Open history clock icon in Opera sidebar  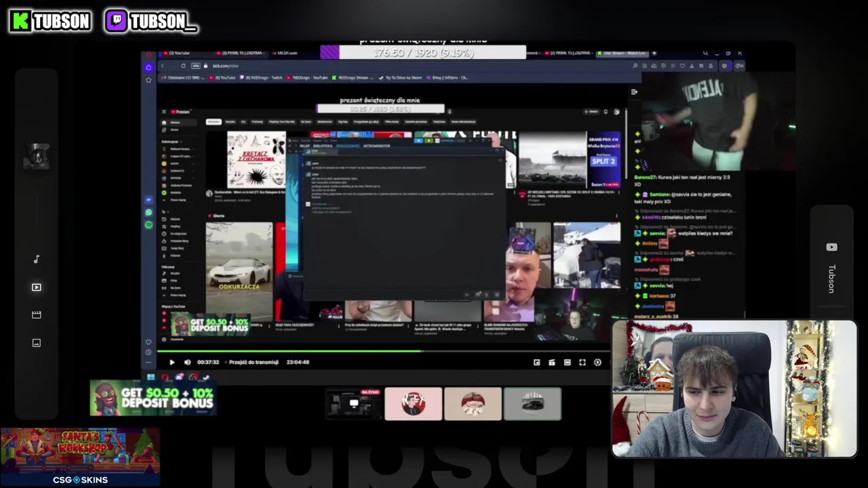(149, 352)
